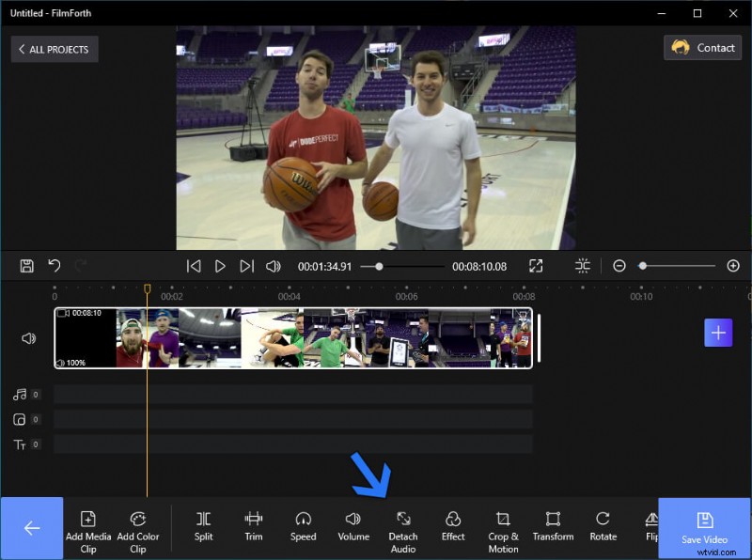The width and height of the screenshot is (752, 560).
Task: Open the Contact button
Action: tap(703, 48)
